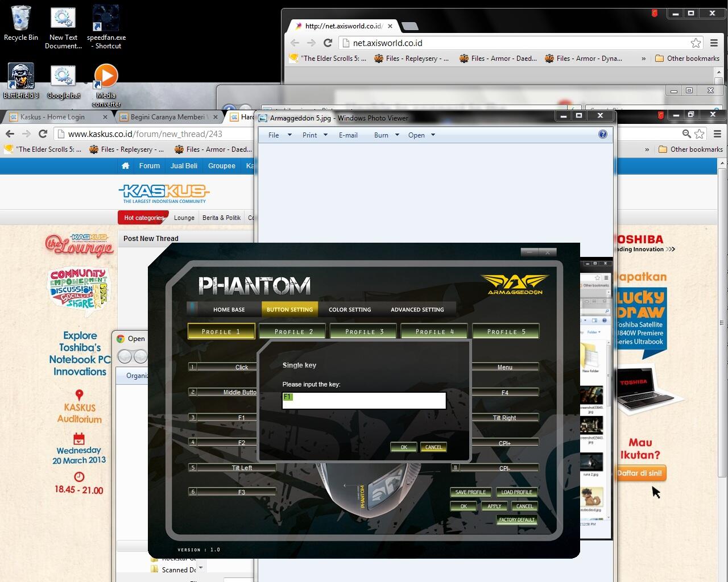Open Groupee link in Kaskus navbar

click(222, 166)
